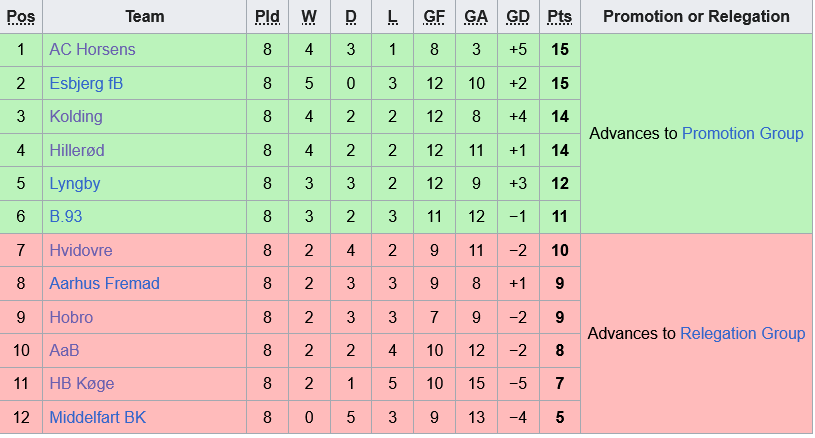Click the Pts column header
Image resolution: width=815 pixels, height=438 pixels.
(x=559, y=17)
